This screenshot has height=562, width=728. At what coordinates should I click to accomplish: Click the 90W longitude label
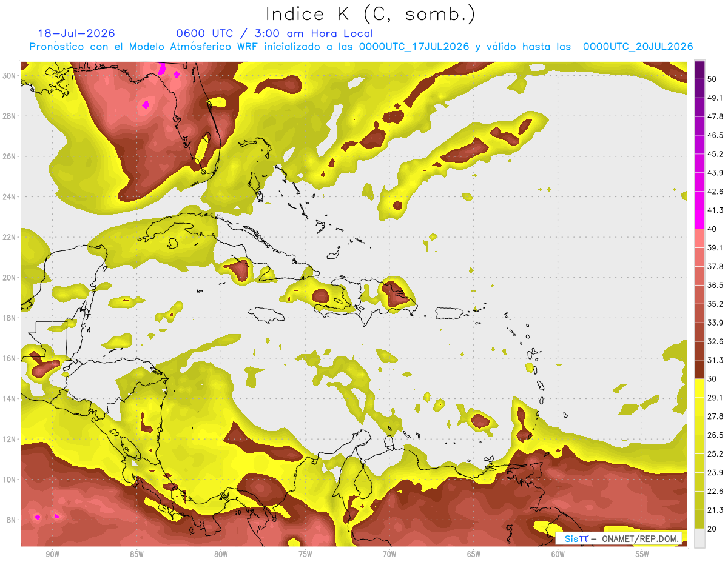(52, 555)
